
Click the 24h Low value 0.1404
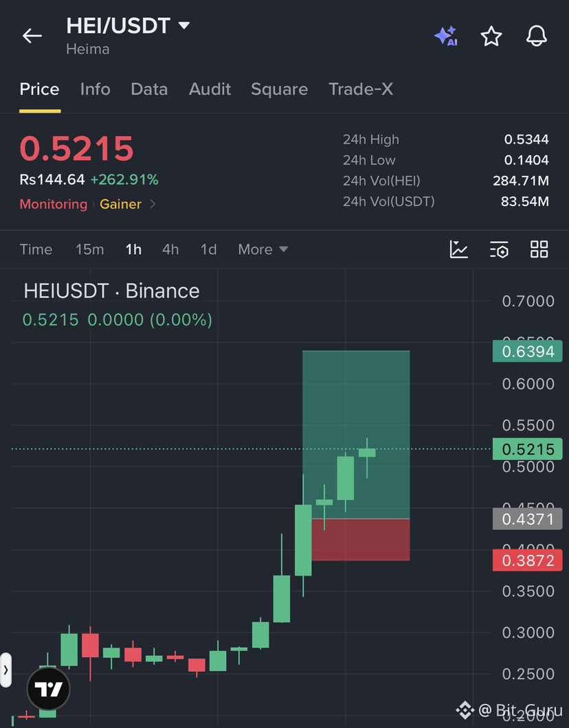[526, 160]
